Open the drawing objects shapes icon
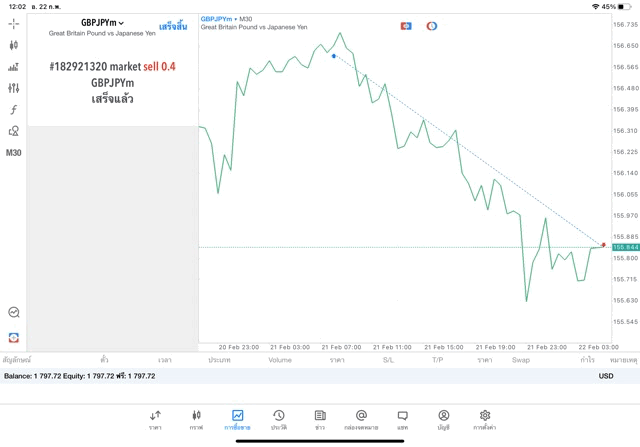The image size is (640, 447). pos(13,131)
